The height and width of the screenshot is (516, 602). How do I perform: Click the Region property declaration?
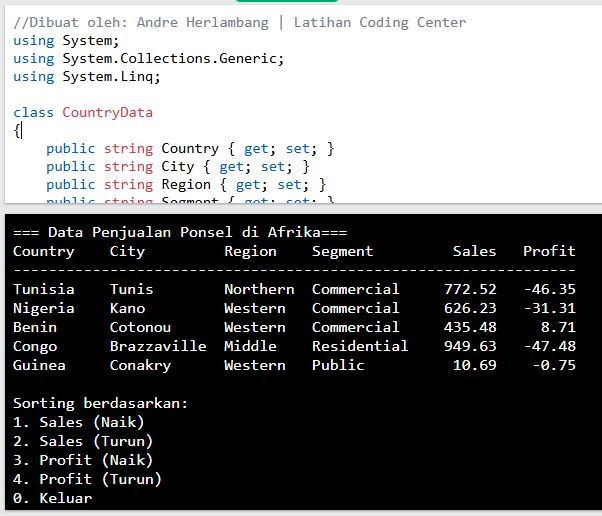(x=186, y=185)
